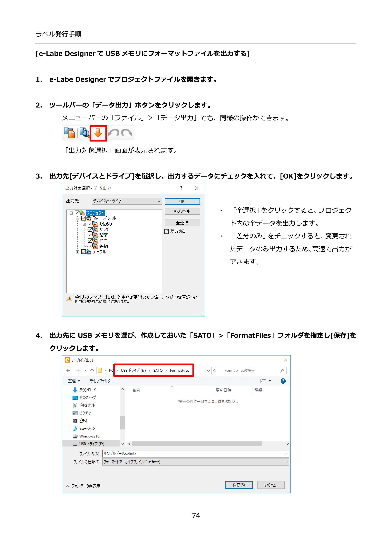Image resolution: width=392 pixels, height=555 pixels.
Task: Sort by the 更新日時 column header
Action: point(223,390)
